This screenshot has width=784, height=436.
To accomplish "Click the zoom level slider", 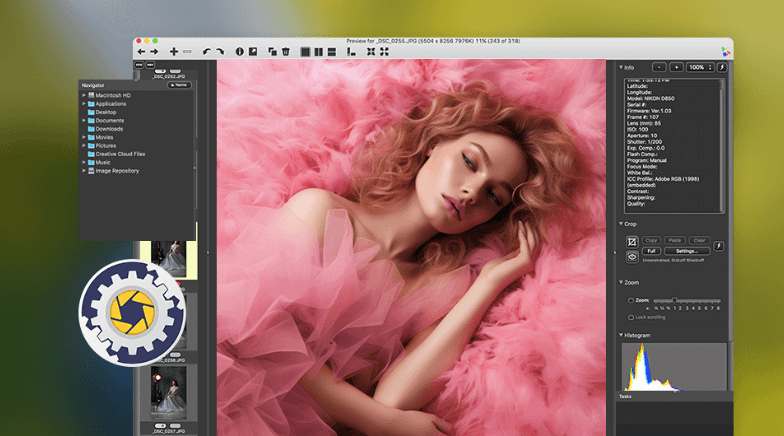I will tap(673, 300).
